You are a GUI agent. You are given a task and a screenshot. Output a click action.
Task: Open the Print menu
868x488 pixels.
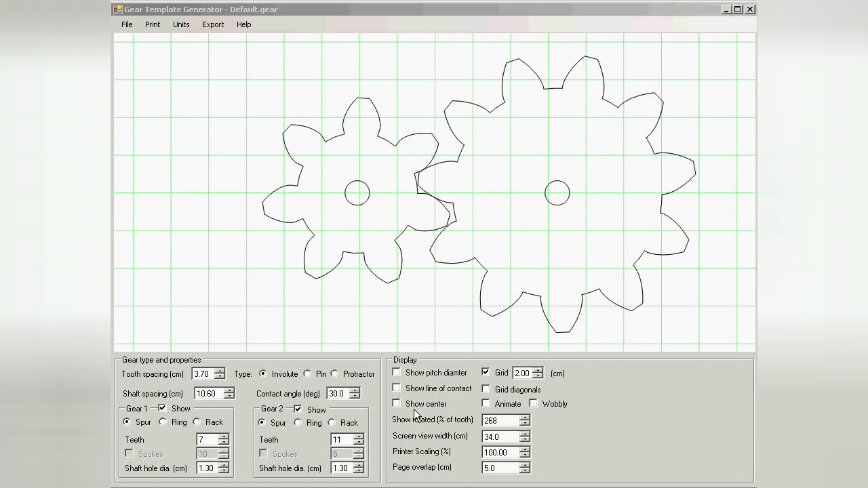(x=153, y=24)
